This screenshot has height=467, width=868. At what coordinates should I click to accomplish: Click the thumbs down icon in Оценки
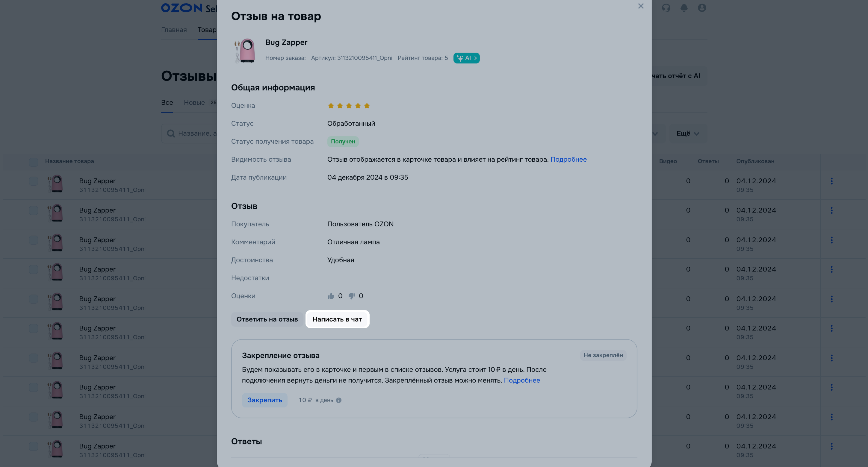click(x=351, y=296)
